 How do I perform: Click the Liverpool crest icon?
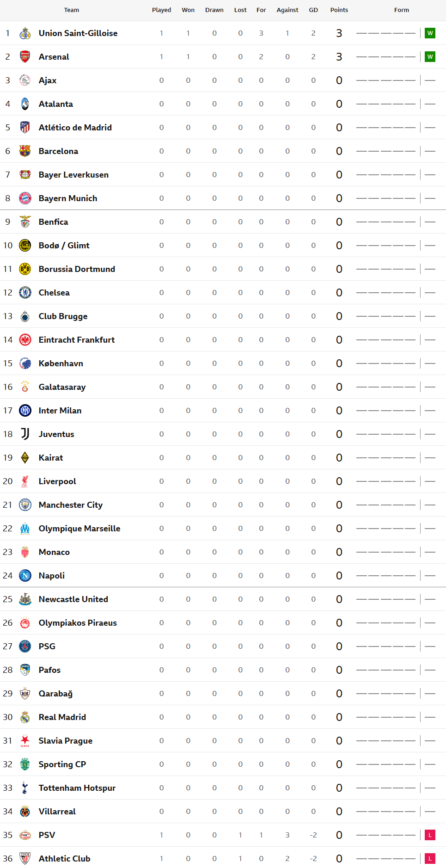click(x=25, y=481)
